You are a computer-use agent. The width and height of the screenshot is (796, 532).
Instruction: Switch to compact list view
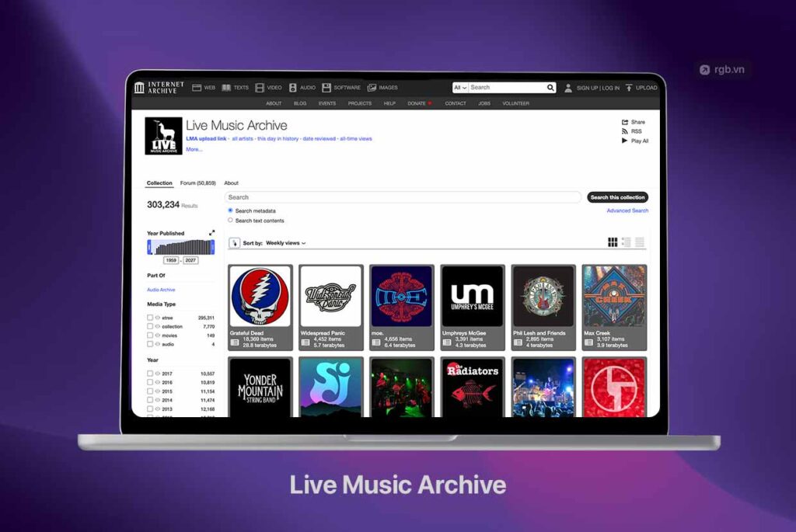tap(640, 242)
